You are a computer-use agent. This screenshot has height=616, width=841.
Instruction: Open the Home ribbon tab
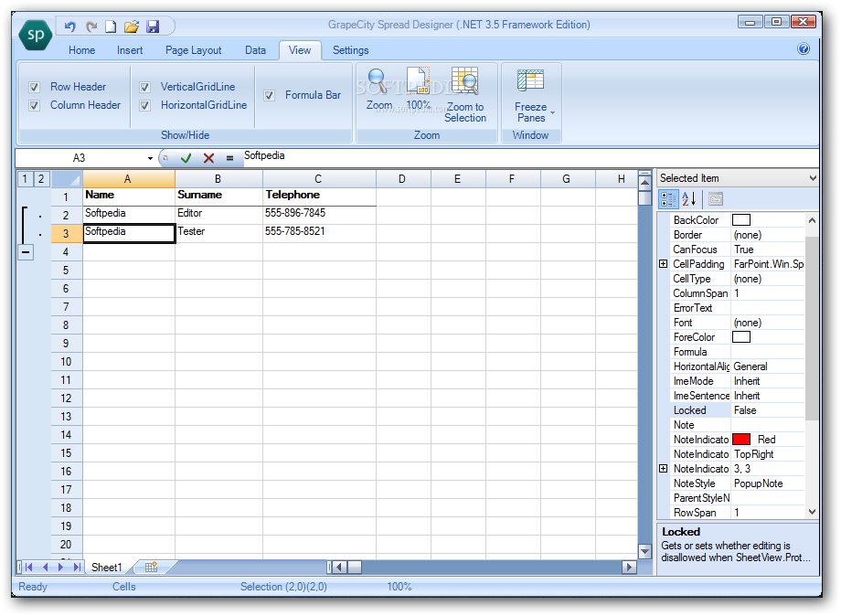click(x=81, y=50)
